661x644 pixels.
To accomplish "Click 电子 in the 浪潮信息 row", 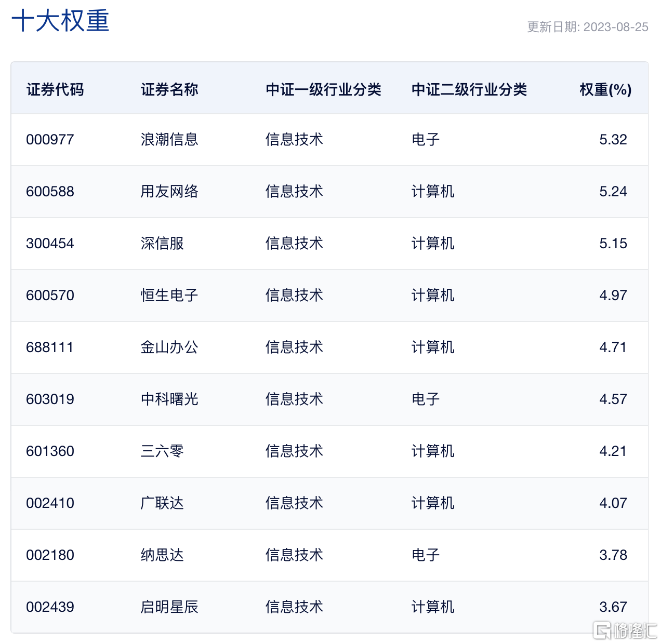I will click(x=426, y=140).
